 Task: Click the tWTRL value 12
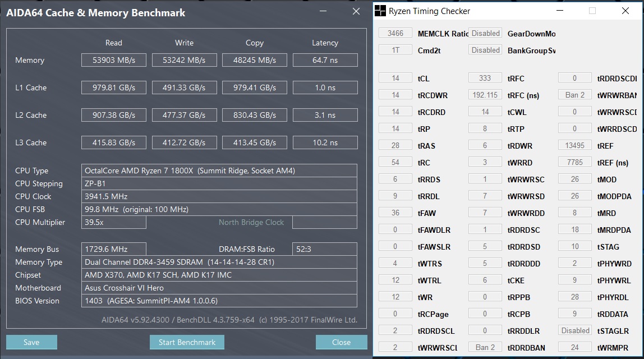click(395, 280)
